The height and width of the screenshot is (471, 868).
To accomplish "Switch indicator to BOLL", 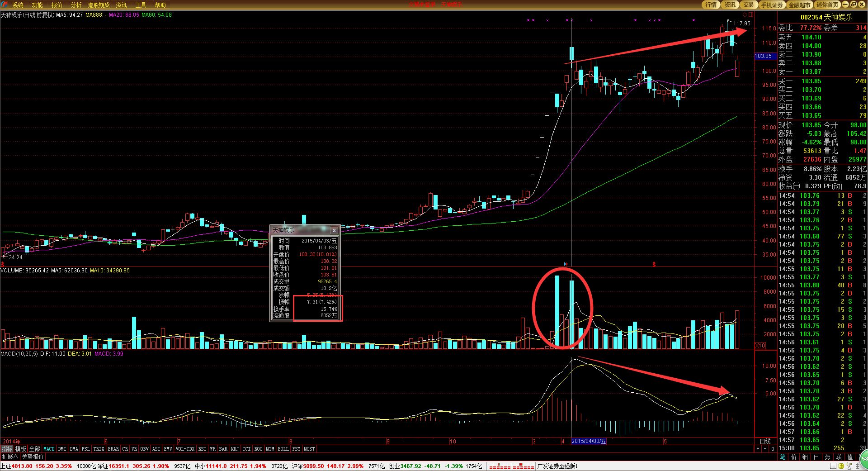I will 283,449.
